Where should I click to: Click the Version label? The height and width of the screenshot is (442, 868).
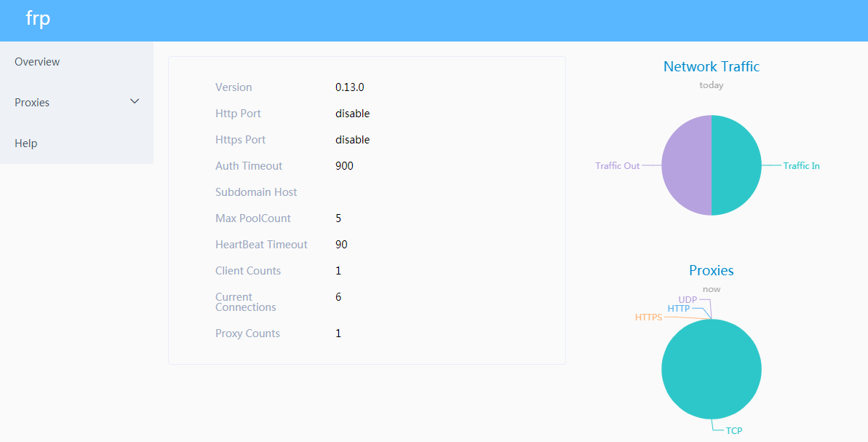[x=234, y=87]
